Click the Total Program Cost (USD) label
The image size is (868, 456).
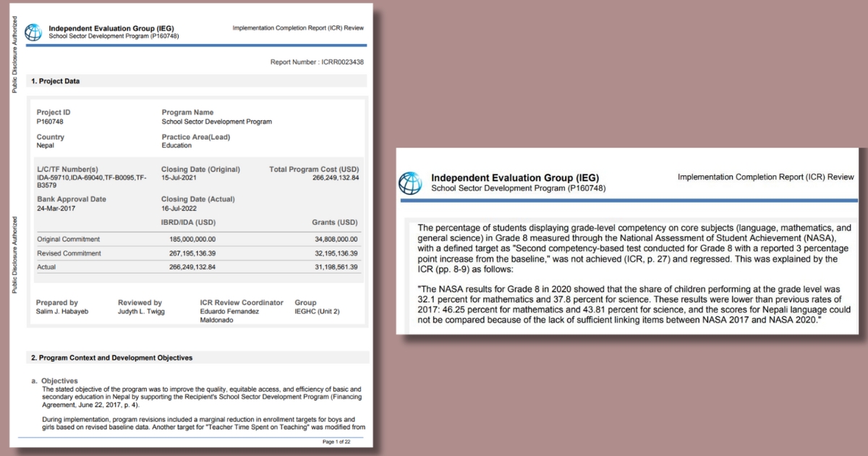(x=314, y=169)
